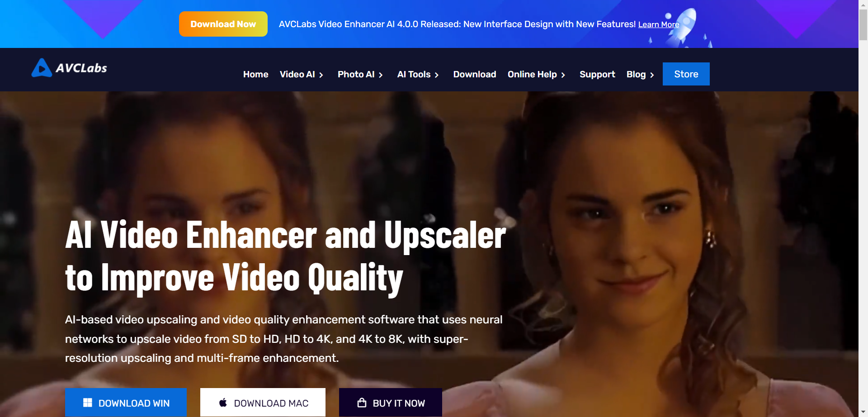Click the AVCLabs logo

[69, 68]
